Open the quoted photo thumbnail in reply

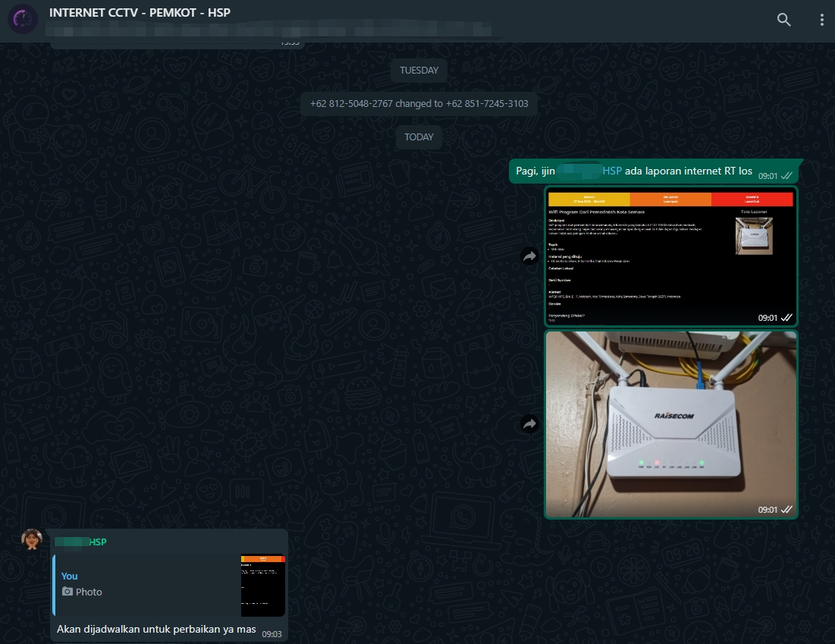coord(263,586)
